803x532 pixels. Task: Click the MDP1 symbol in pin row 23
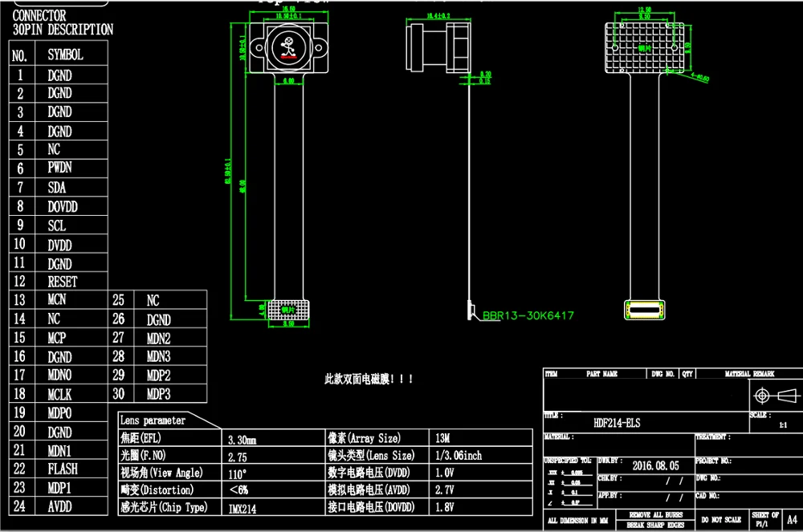click(x=59, y=488)
